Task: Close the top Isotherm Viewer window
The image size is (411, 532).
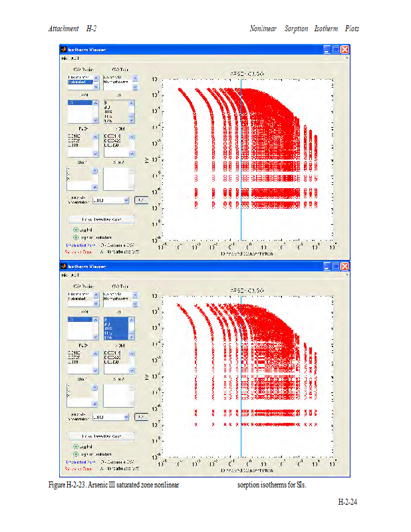Action: pyautogui.click(x=345, y=50)
